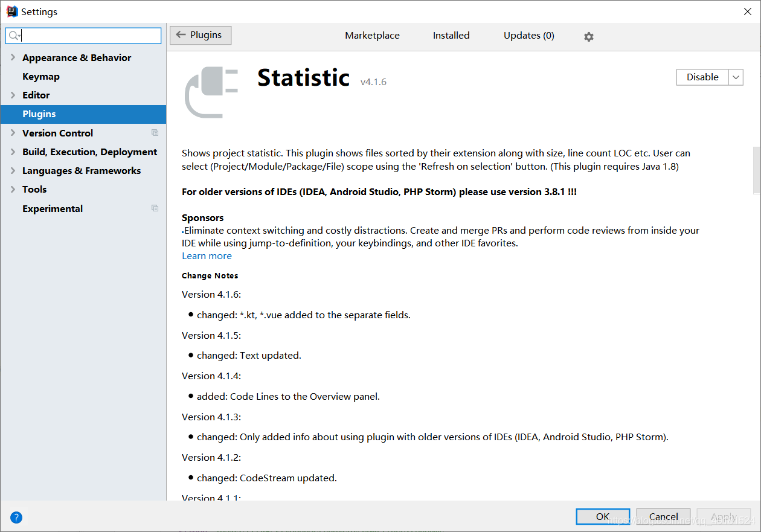Expand the Tools section
The height and width of the screenshot is (532, 761).
click(x=12, y=189)
